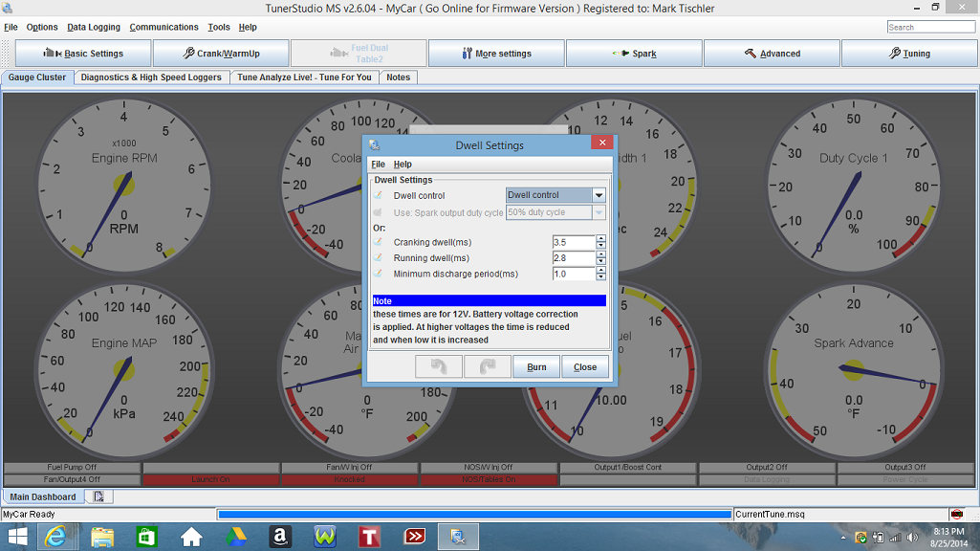Click the new dashboard tab icon beside Main Dashboard
The width and height of the screenshot is (980, 551).
pyautogui.click(x=98, y=496)
